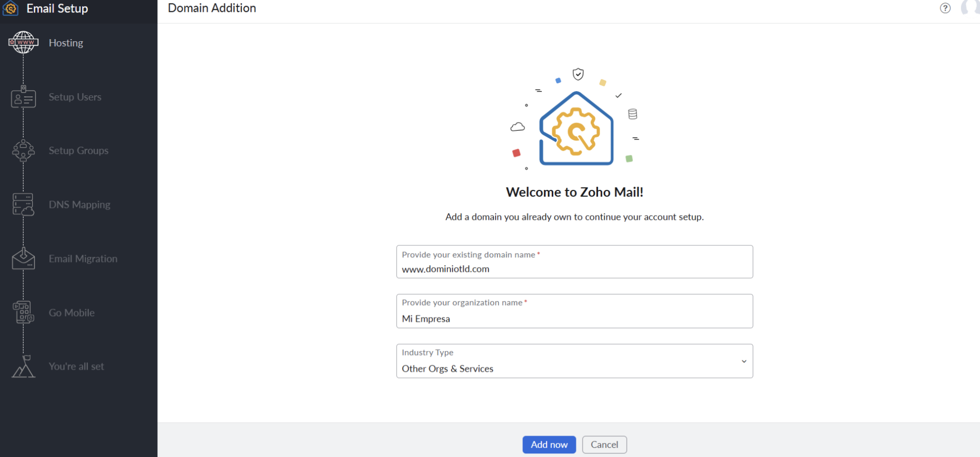Viewport: 980px width, 457px height.
Task: Open the user profile avatar
Action: (970, 8)
